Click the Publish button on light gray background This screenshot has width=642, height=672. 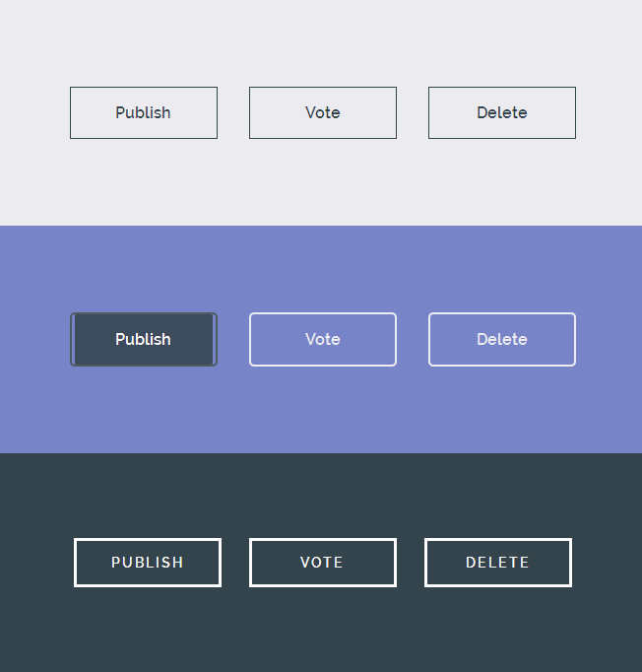point(144,112)
